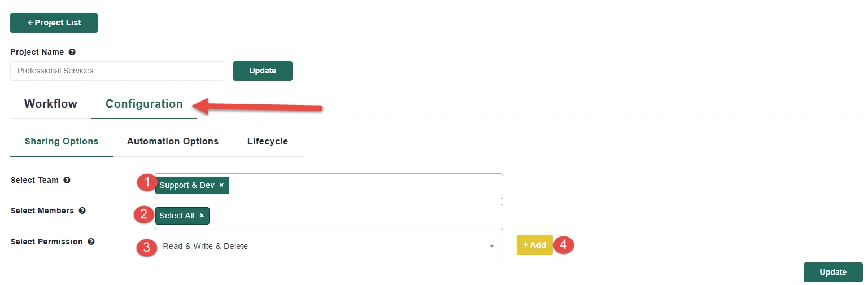Go to the Lifecycle sub-tab
This screenshot has height=285, width=868.
pos(268,141)
